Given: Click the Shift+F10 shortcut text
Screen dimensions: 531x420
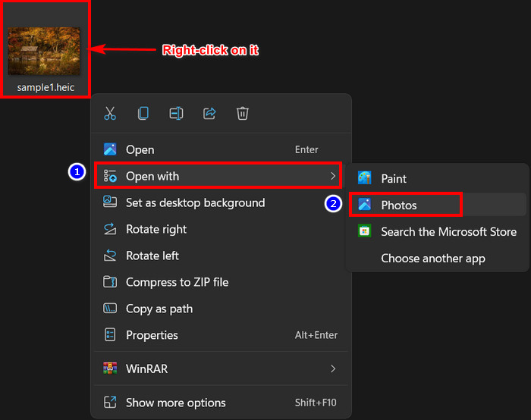Looking at the screenshot, I should (x=316, y=403).
